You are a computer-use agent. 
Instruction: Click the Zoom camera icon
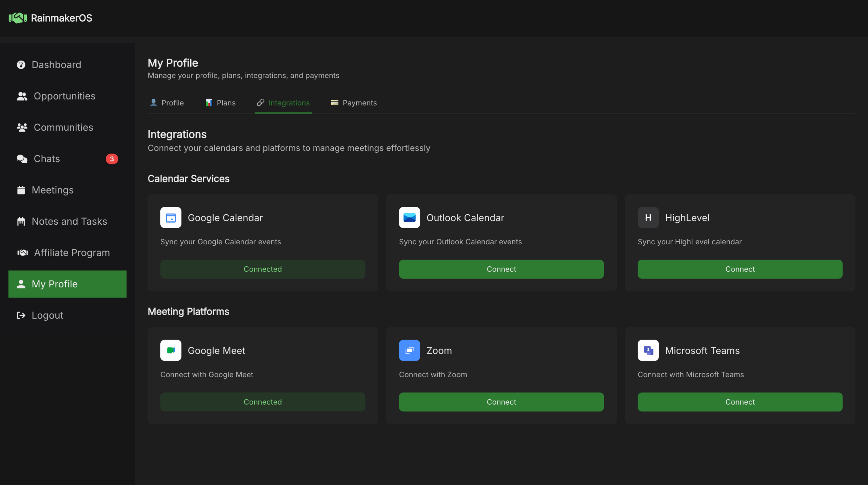pyautogui.click(x=409, y=350)
